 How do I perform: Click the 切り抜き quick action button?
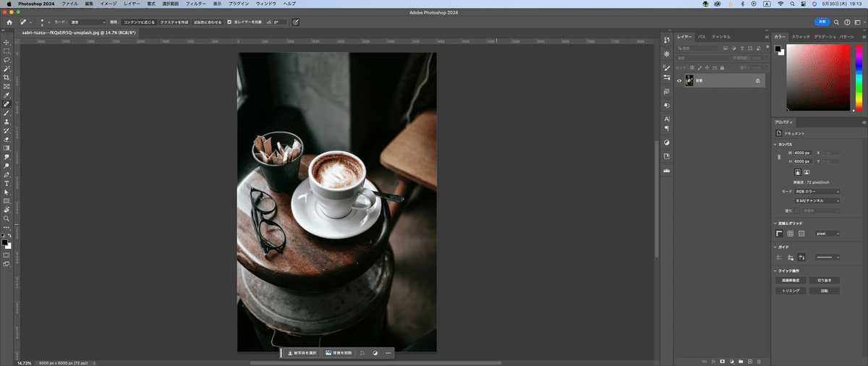click(x=825, y=280)
